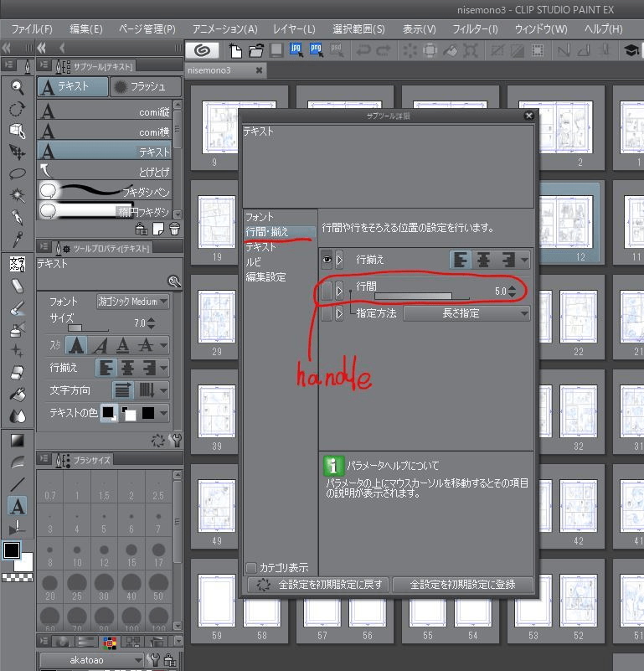This screenshot has width=644, height=671.
Task: Open the 指定方法 dropdown 長さ指定
Action: coord(466,313)
